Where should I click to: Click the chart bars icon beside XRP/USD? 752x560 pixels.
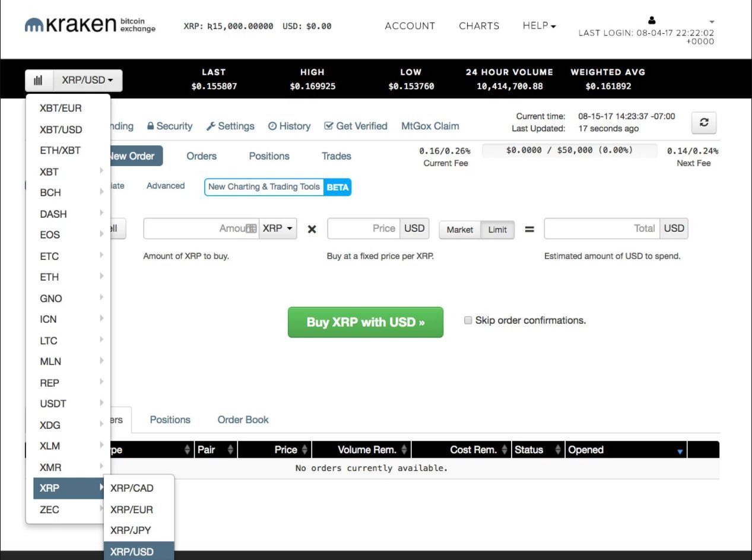point(39,80)
